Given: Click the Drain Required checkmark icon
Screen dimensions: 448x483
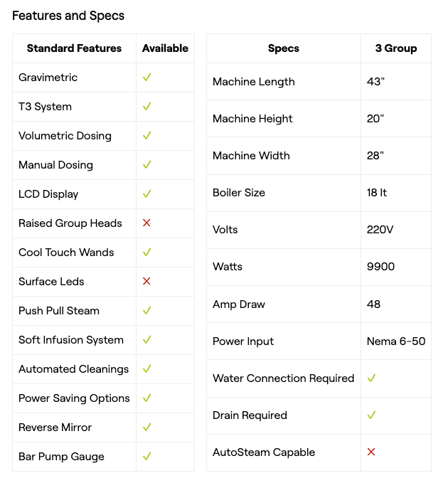Looking at the screenshot, I should click(x=371, y=415).
